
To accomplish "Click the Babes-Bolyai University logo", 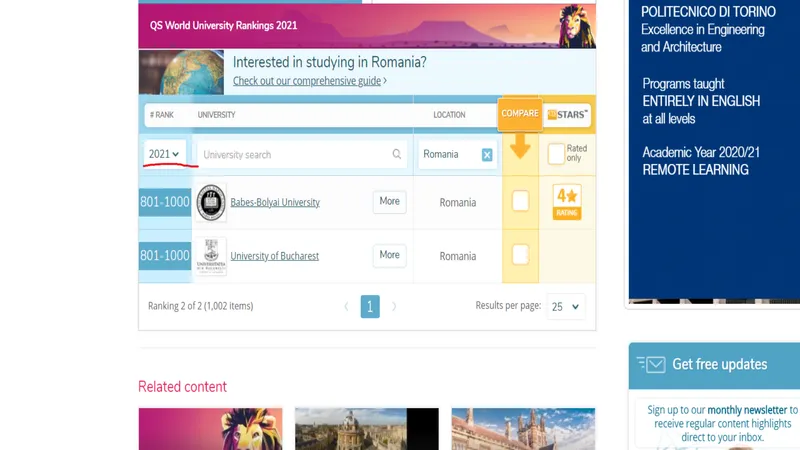I will (211, 202).
